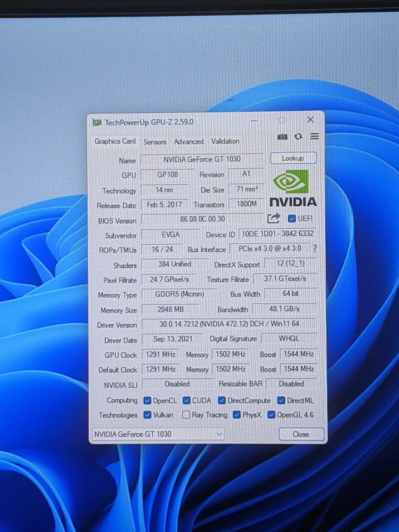Toggle the UEFI checkbox

click(291, 219)
